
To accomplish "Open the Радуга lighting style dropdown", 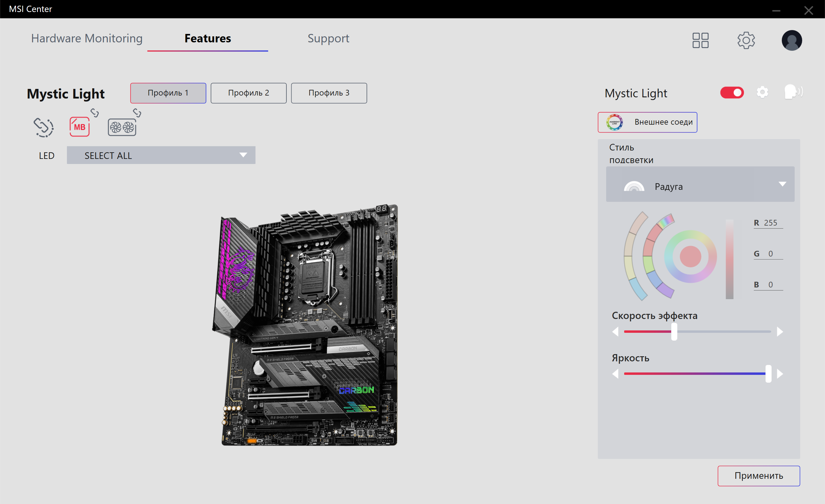I will [700, 184].
